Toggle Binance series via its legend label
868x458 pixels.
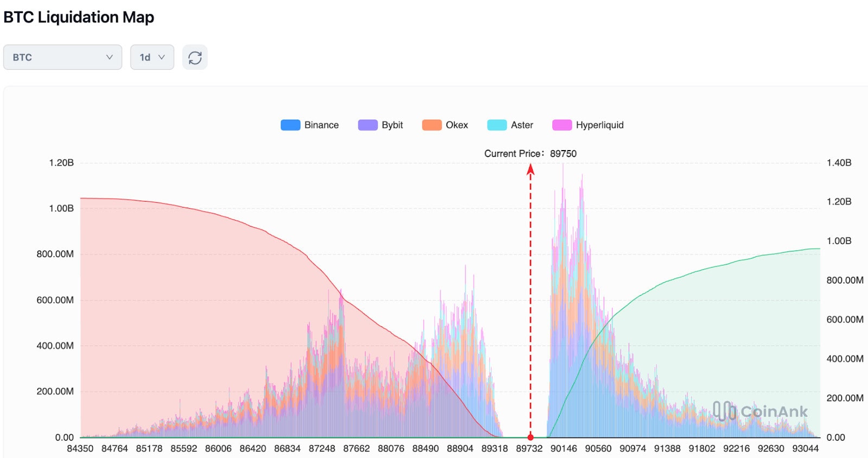coord(321,125)
